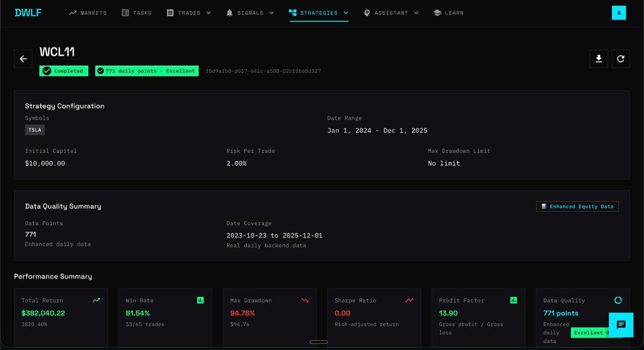Refresh the strategy data
This screenshot has height=350, width=644.
pyautogui.click(x=620, y=58)
